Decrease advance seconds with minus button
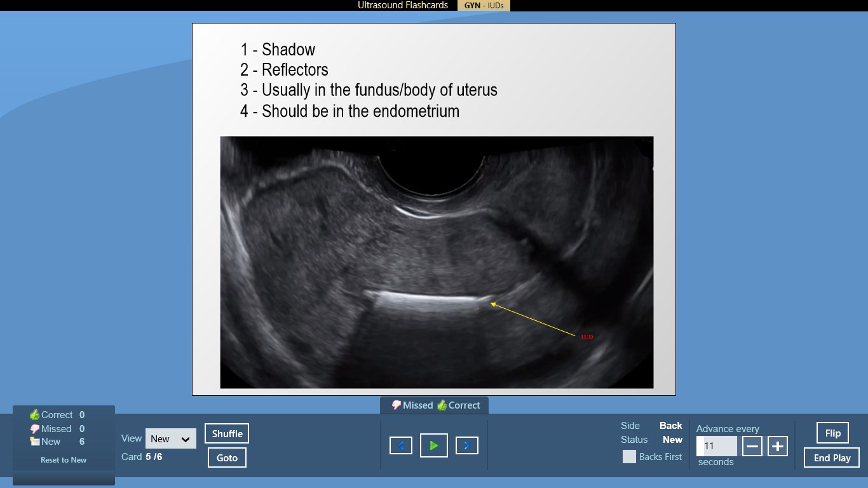Image resolution: width=868 pixels, height=488 pixels. (x=752, y=446)
